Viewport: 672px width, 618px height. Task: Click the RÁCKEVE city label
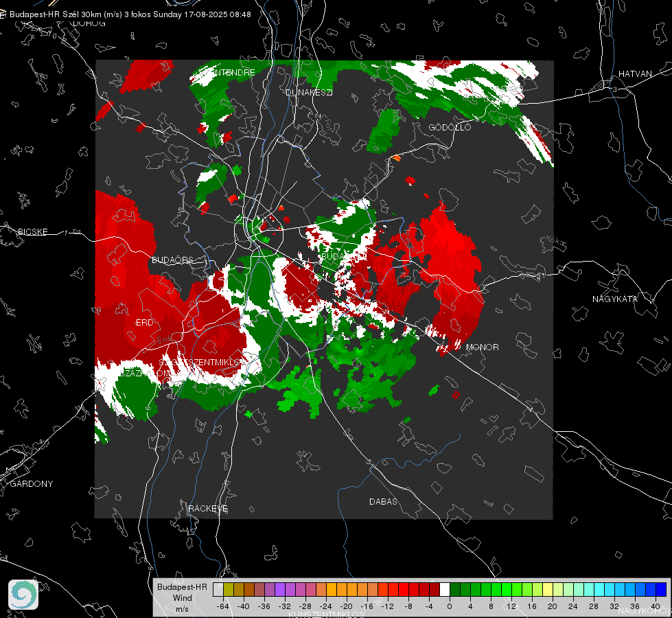pyautogui.click(x=208, y=509)
